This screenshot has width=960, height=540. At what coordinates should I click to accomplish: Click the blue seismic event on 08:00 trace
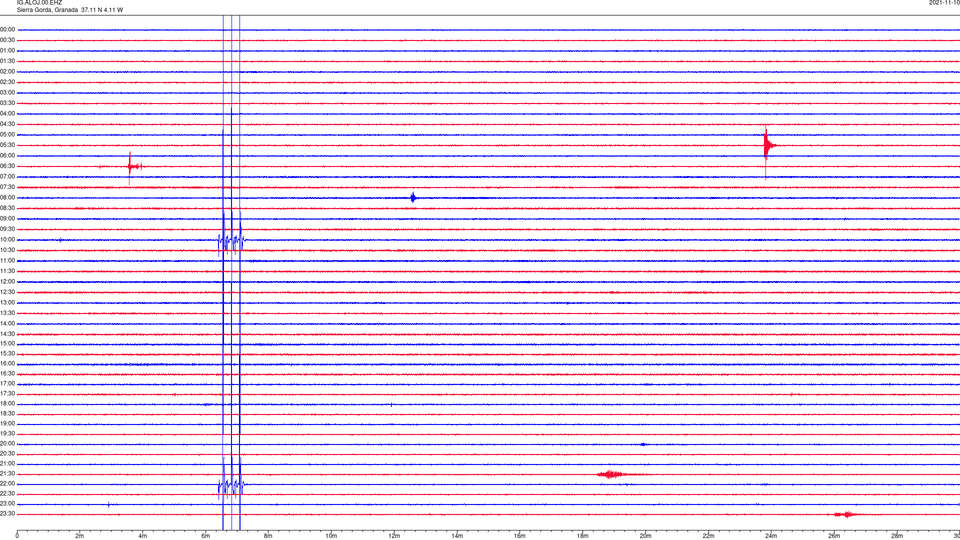pos(413,197)
